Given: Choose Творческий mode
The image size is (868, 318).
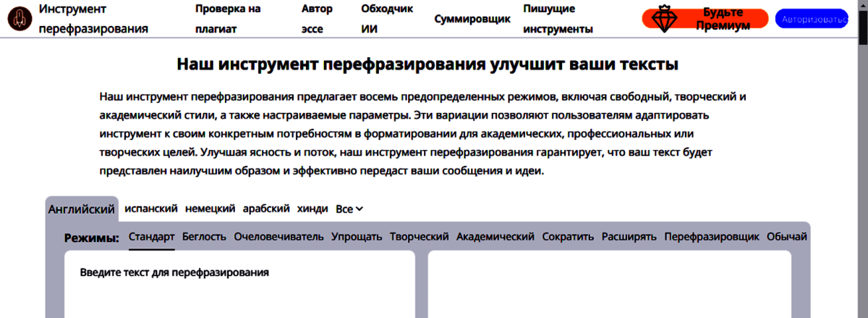Looking at the screenshot, I should click(420, 237).
